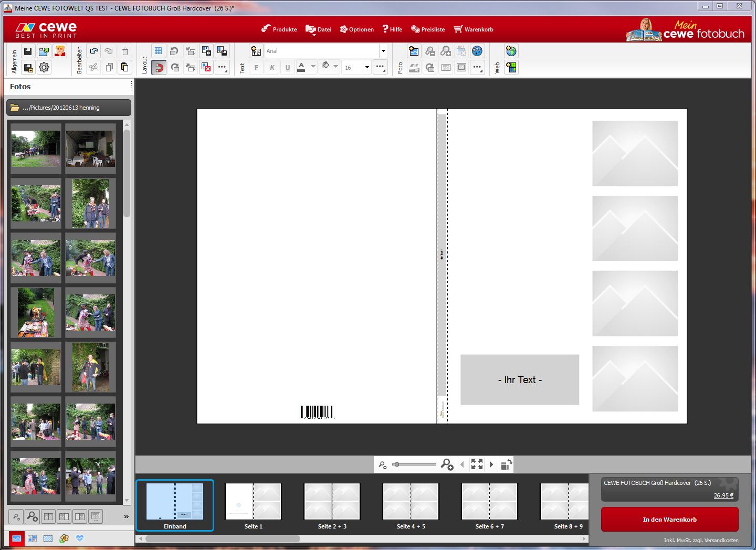
Task: Click the copy icon in Bearbeiten
Action: tap(109, 67)
